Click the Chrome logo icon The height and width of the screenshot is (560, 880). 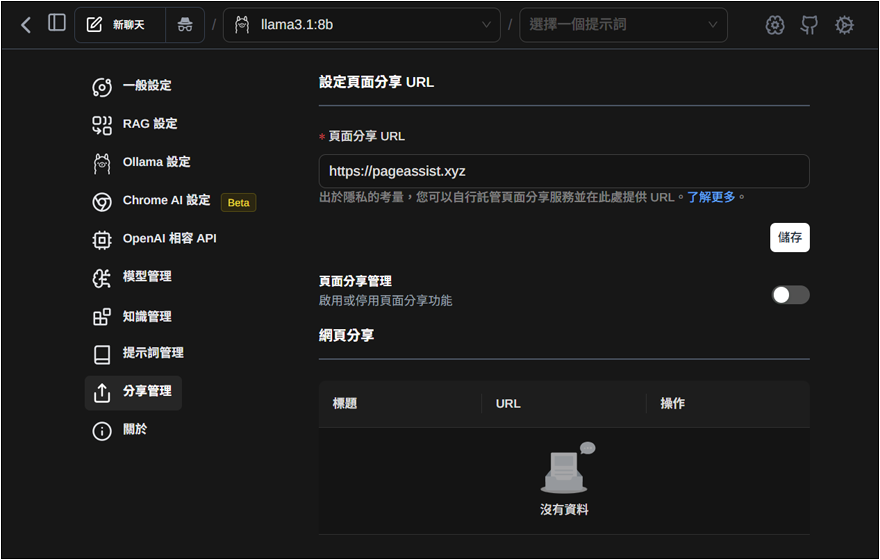tap(102, 202)
